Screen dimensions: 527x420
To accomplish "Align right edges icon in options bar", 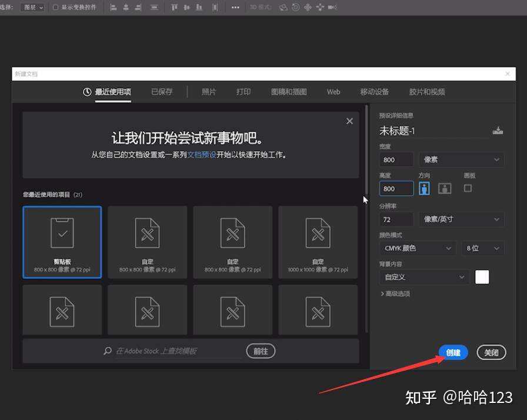I will pyautogui.click(x=138, y=7).
